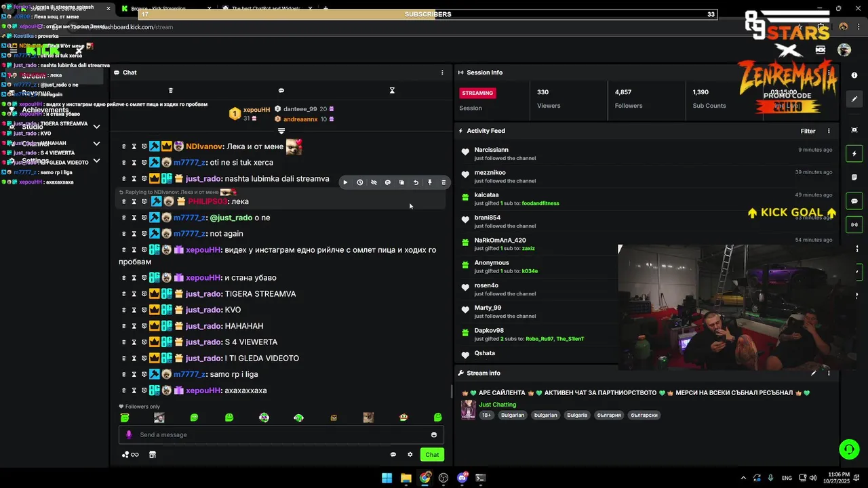Click the 'zaxiz' gifted sub recipient
Screen dimensions: 868x488
(x=528, y=249)
